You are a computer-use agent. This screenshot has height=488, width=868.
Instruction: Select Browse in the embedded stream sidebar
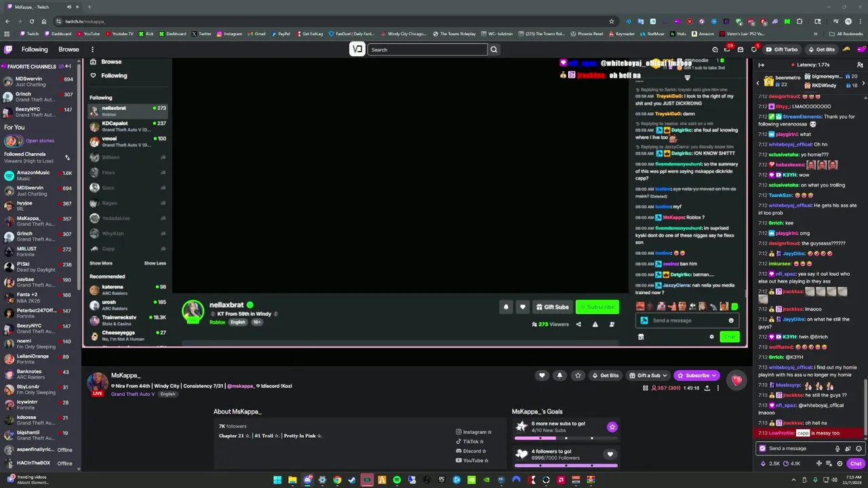[111, 62]
